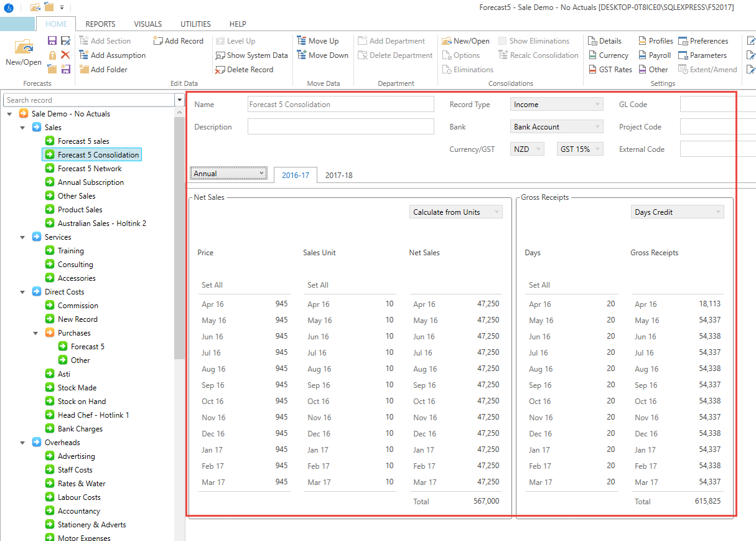Collapse the Services section in tree
Screen dimensions: 756x541
[x=23, y=237]
